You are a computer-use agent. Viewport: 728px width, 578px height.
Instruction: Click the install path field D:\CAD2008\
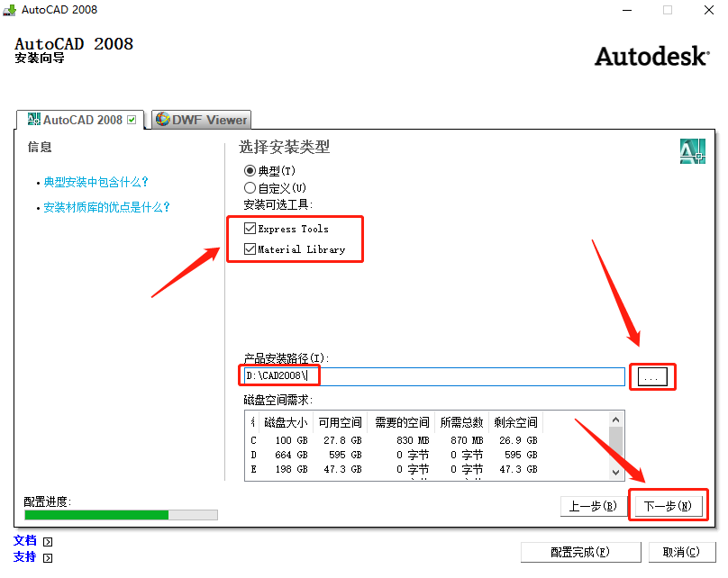point(434,376)
